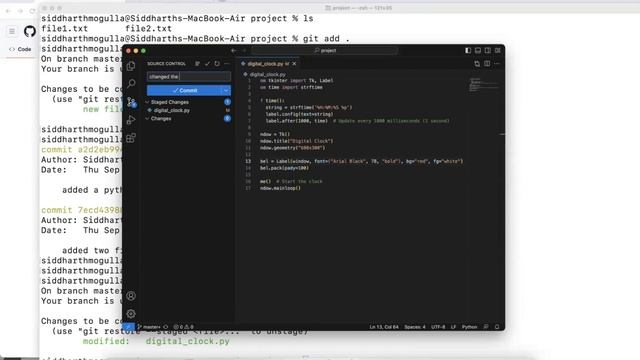Click Ln 13, Col 64 in status bar
Image resolution: width=640 pixels, height=360 pixels.
coord(384,327)
